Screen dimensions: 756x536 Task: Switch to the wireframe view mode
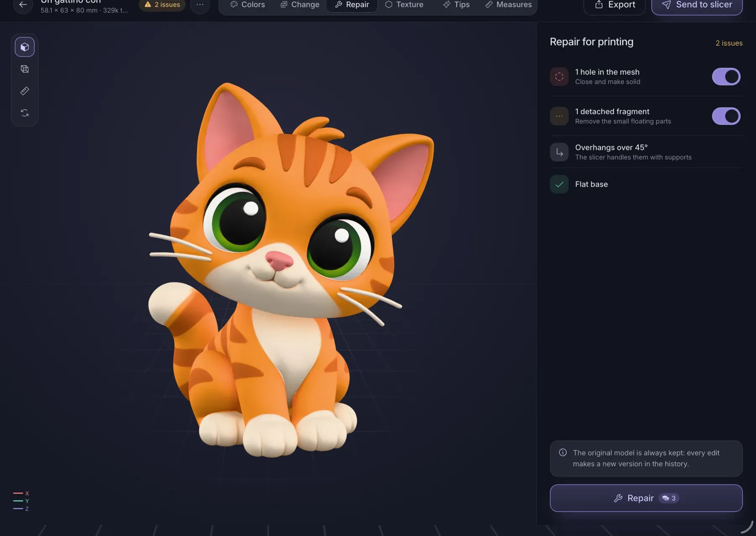(x=25, y=69)
